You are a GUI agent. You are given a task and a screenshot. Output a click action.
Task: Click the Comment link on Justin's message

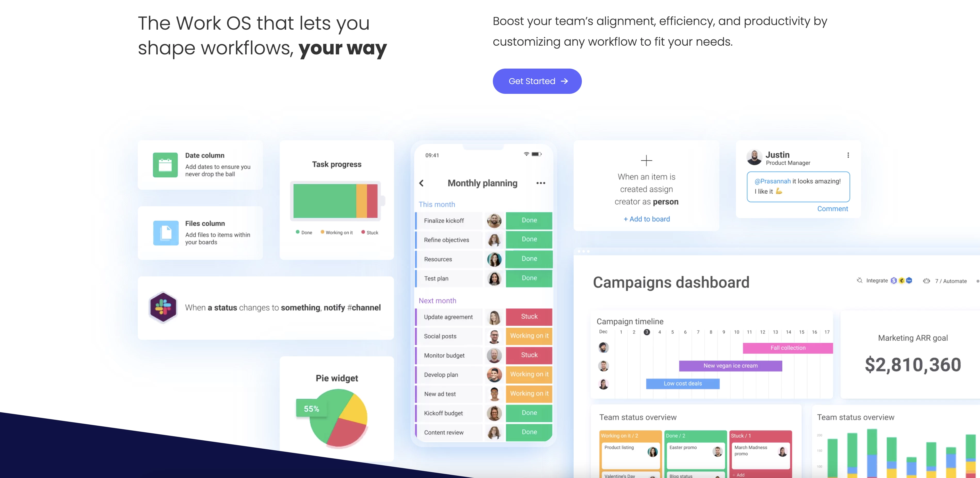(832, 208)
